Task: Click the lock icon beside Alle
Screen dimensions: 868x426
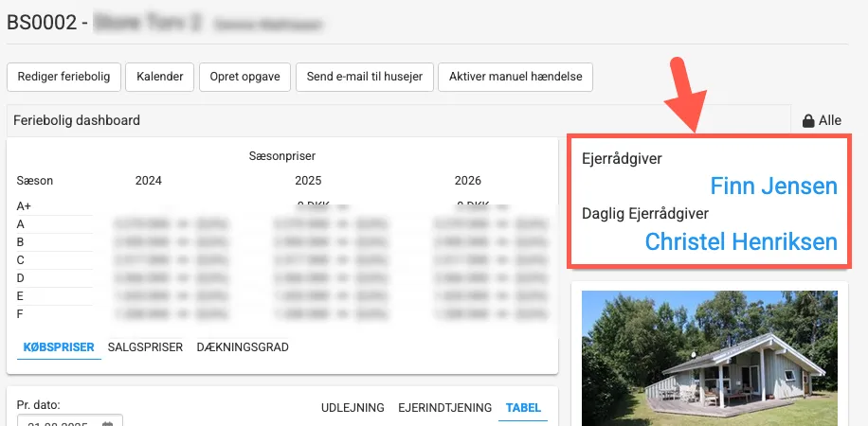Action: click(808, 121)
